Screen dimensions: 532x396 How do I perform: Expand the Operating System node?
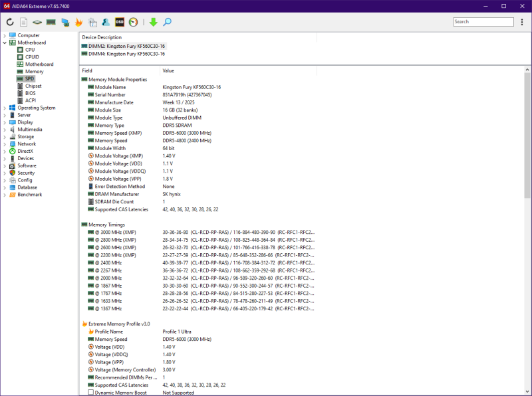(x=5, y=108)
